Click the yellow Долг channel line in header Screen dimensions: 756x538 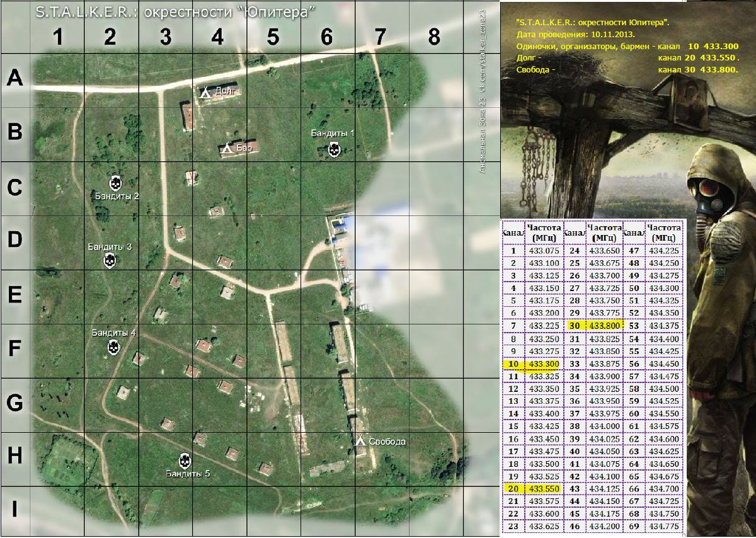pos(627,58)
